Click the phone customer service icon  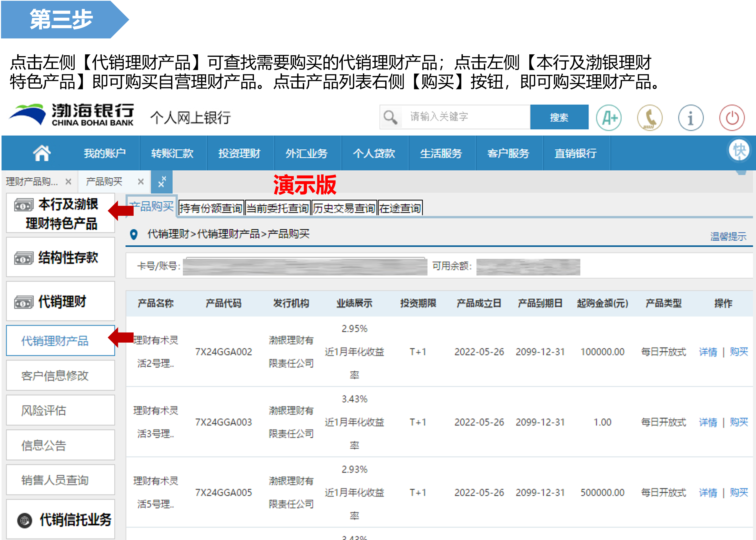tap(650, 118)
